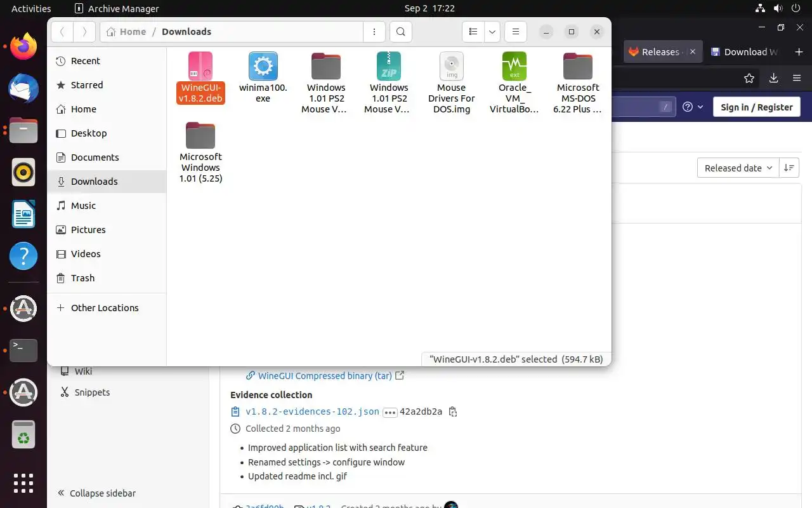Switch to list view in Files

[473, 32]
